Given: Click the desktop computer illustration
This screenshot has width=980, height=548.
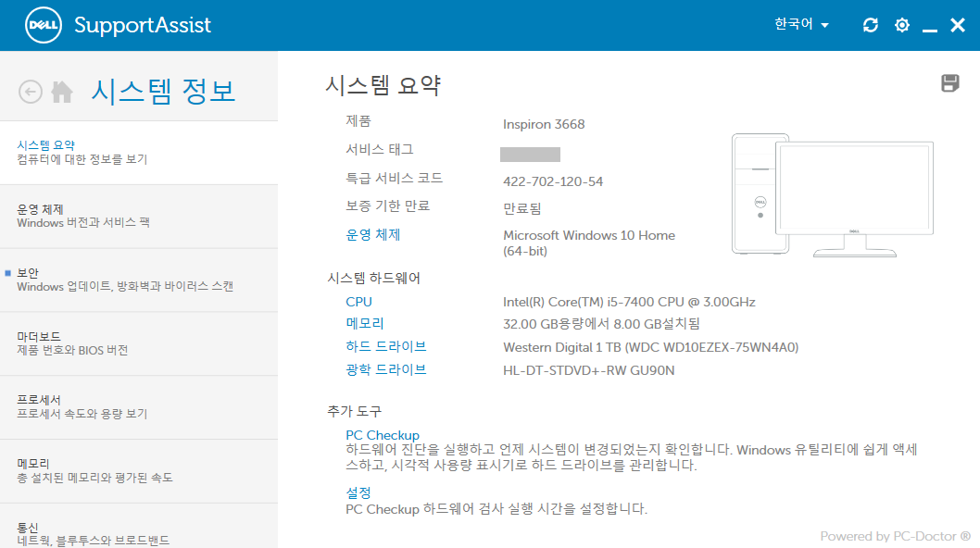Looking at the screenshot, I should click(833, 195).
